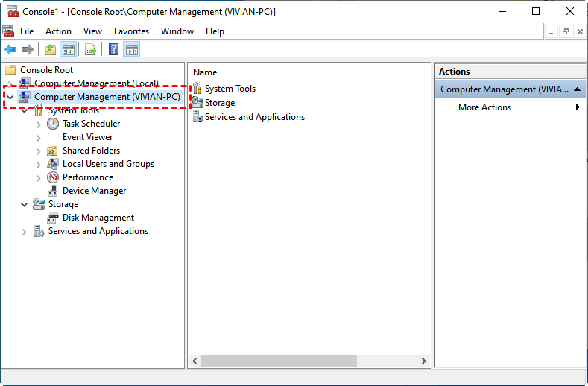Select Device Manager in the tree
The width and height of the screenshot is (588, 386).
pyautogui.click(x=94, y=191)
